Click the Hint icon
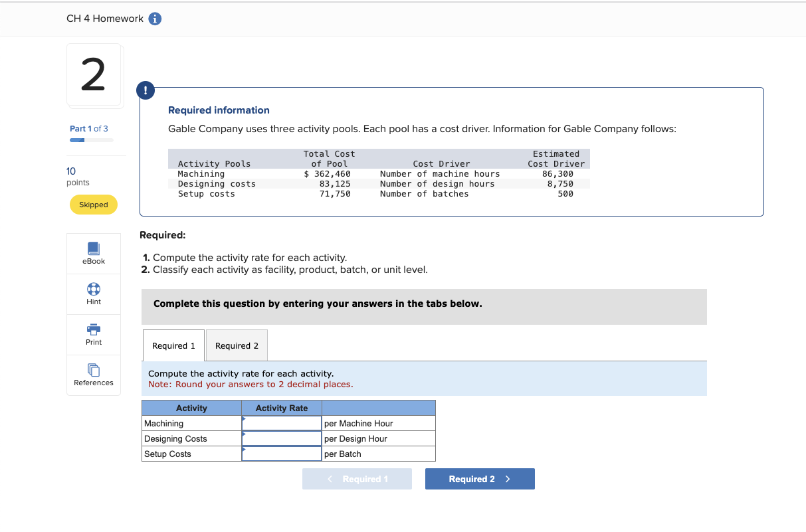This screenshot has width=806, height=532. click(x=93, y=293)
